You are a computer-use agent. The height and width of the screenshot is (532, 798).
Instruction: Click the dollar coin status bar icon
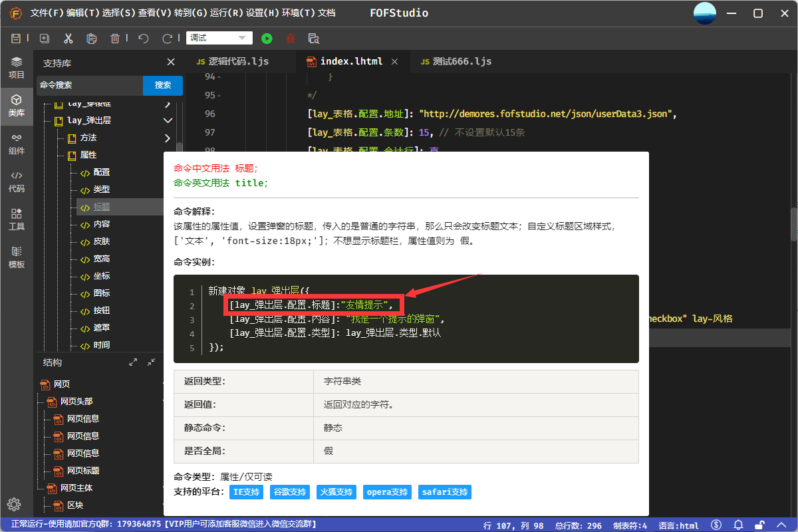tap(717, 525)
